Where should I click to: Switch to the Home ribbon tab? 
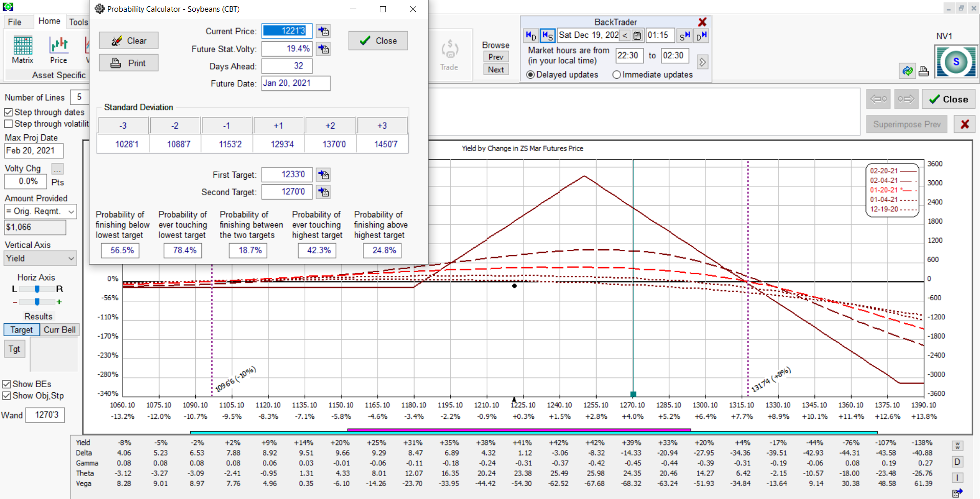(49, 21)
